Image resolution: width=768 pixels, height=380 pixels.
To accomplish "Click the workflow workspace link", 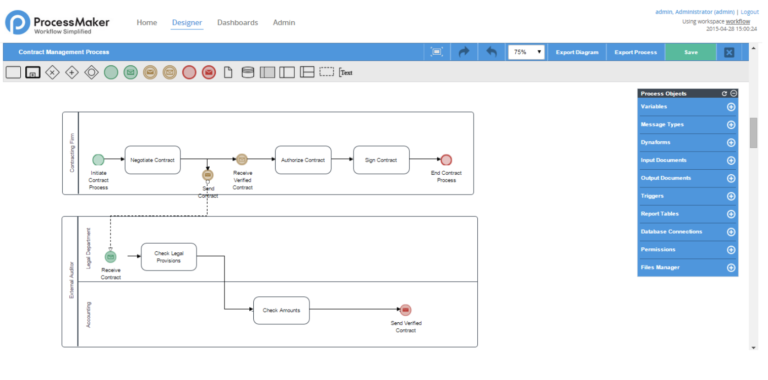I will click(738, 22).
